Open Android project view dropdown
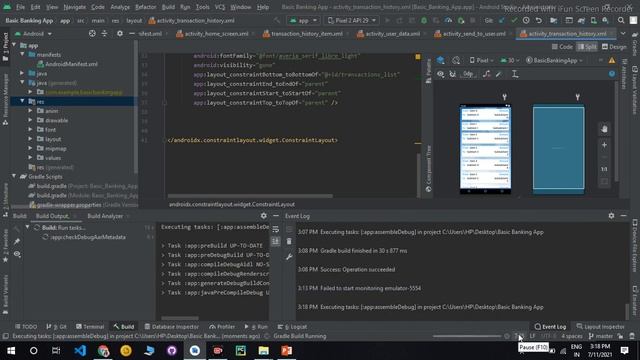The width and height of the screenshot is (640, 360). [x=33, y=34]
